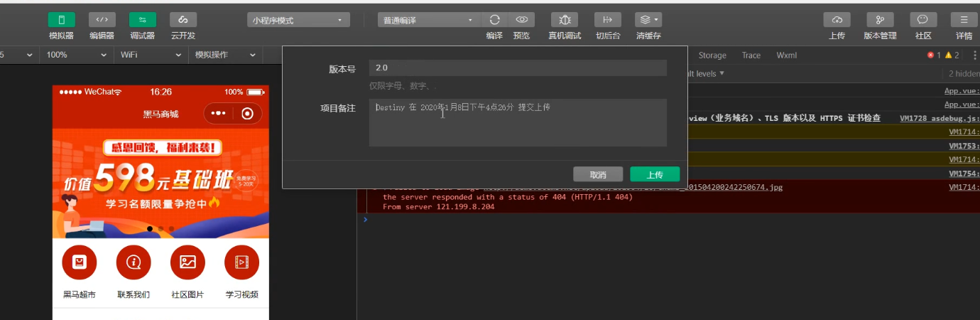The height and width of the screenshot is (320, 980).
Task: Click the 'From server 121.199.8.204' error text
Action: pos(438,207)
